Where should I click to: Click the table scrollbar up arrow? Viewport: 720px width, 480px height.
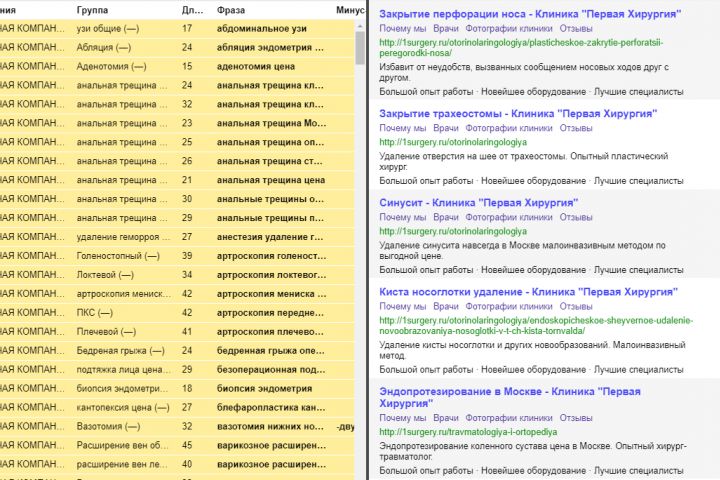pos(360,27)
